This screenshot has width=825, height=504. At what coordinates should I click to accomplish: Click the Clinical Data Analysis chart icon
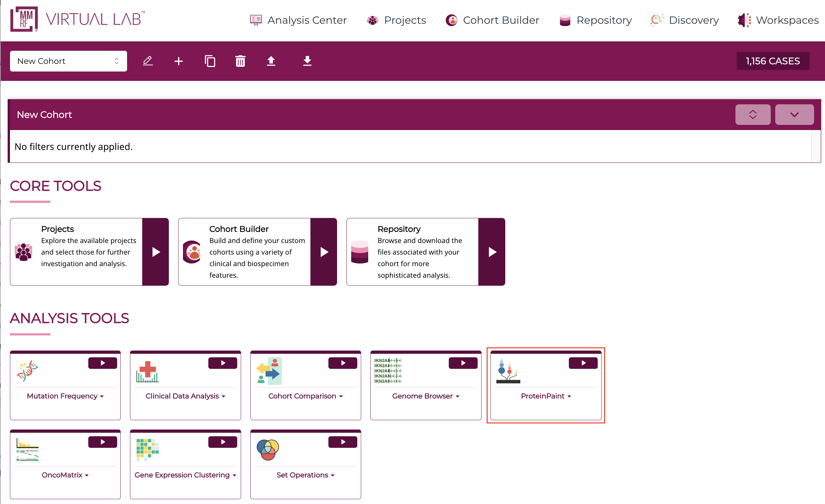(x=148, y=372)
